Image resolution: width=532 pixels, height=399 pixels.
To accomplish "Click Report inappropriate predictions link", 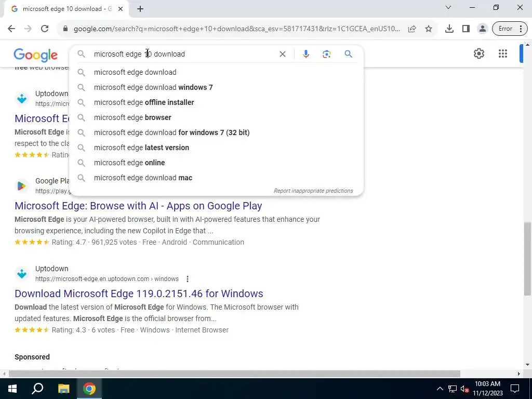I will (x=313, y=191).
